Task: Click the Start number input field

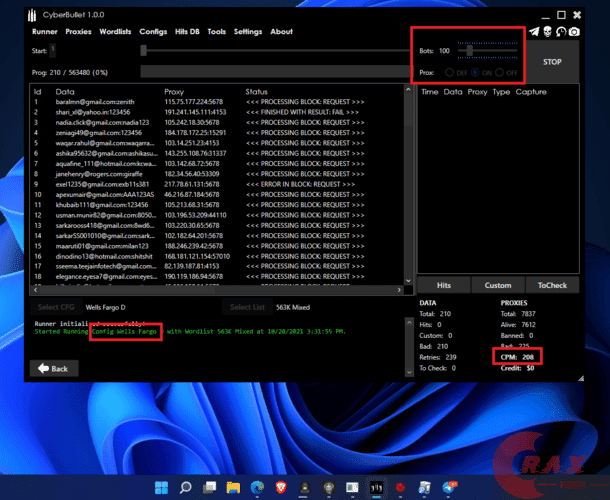Action: pyautogui.click(x=53, y=50)
